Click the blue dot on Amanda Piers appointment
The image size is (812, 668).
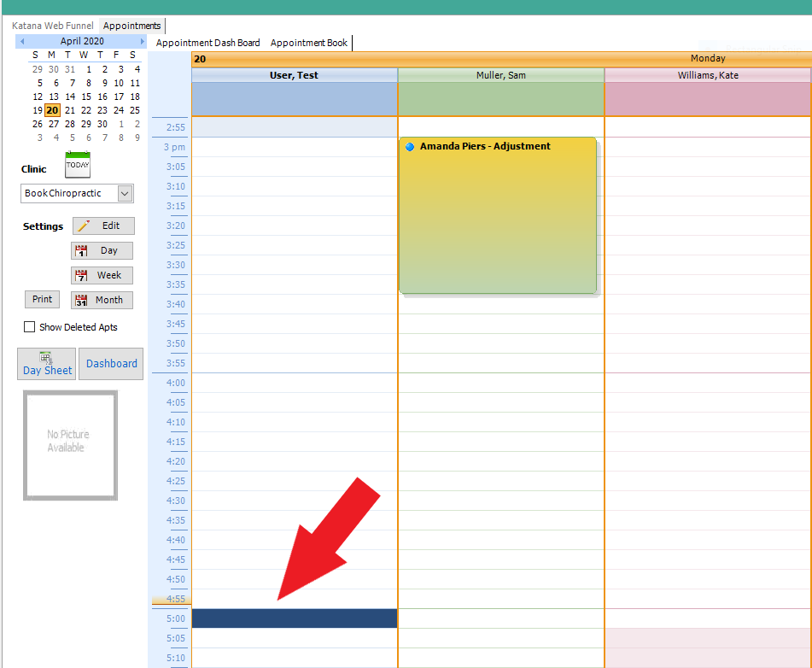tap(410, 147)
